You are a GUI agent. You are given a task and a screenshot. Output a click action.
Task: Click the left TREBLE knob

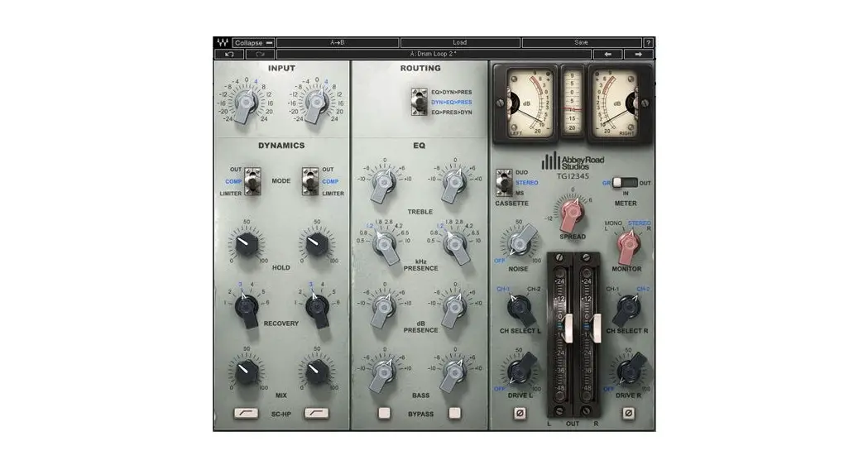coord(383,184)
